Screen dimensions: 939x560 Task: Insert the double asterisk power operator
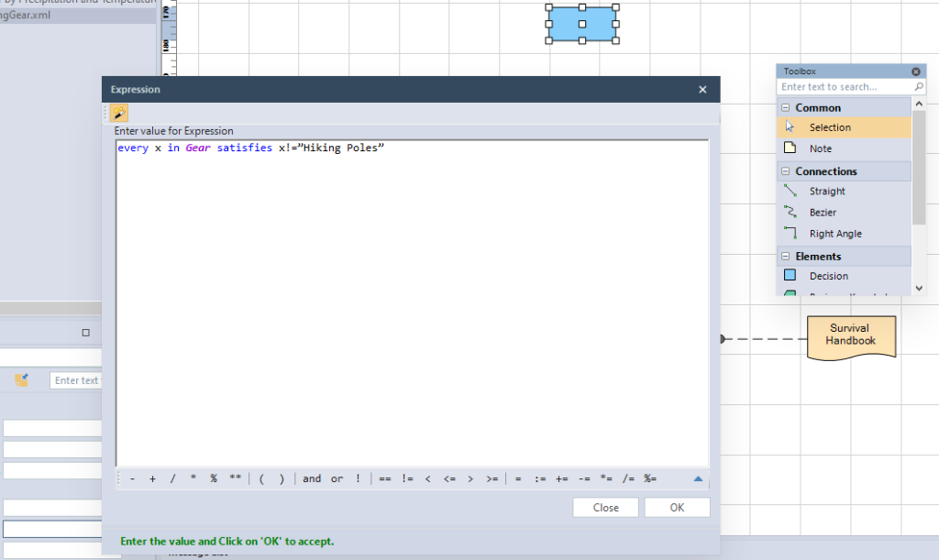pyautogui.click(x=235, y=478)
